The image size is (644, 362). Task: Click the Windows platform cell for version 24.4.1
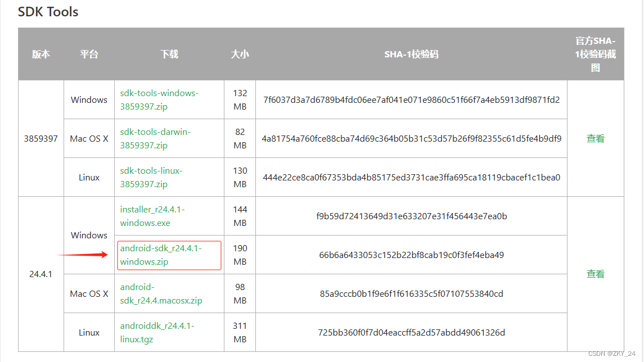coord(89,235)
